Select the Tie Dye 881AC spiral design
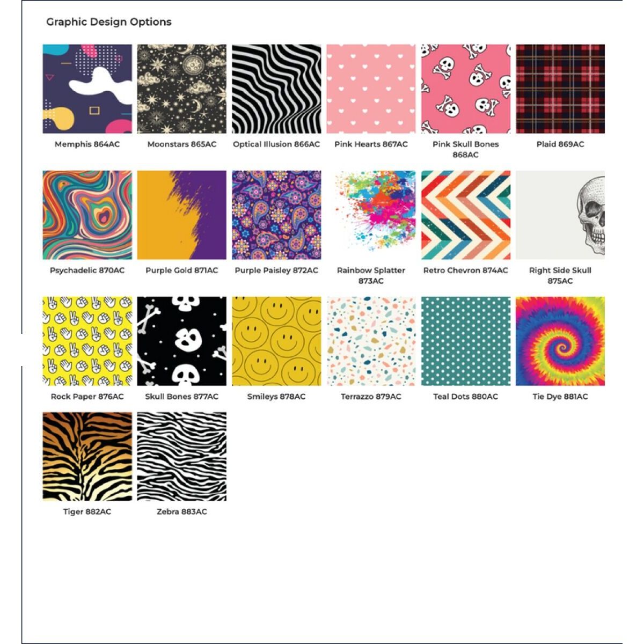This screenshot has width=644, height=644. click(560, 341)
